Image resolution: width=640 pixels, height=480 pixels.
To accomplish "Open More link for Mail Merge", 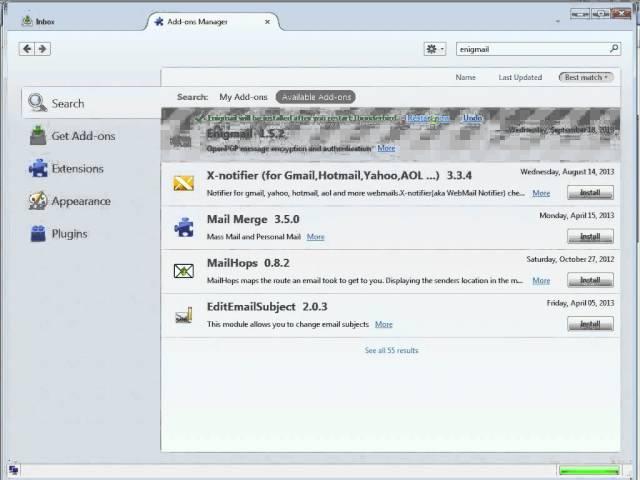I will (x=316, y=237).
